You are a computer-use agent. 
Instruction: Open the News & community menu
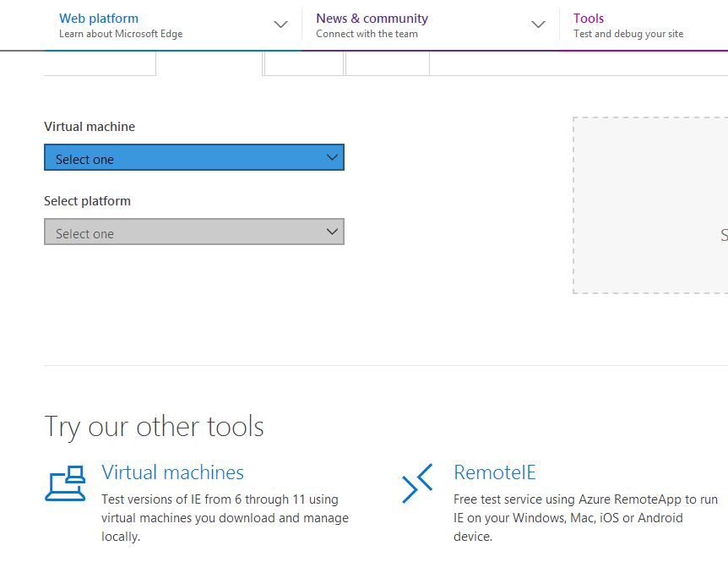(372, 19)
